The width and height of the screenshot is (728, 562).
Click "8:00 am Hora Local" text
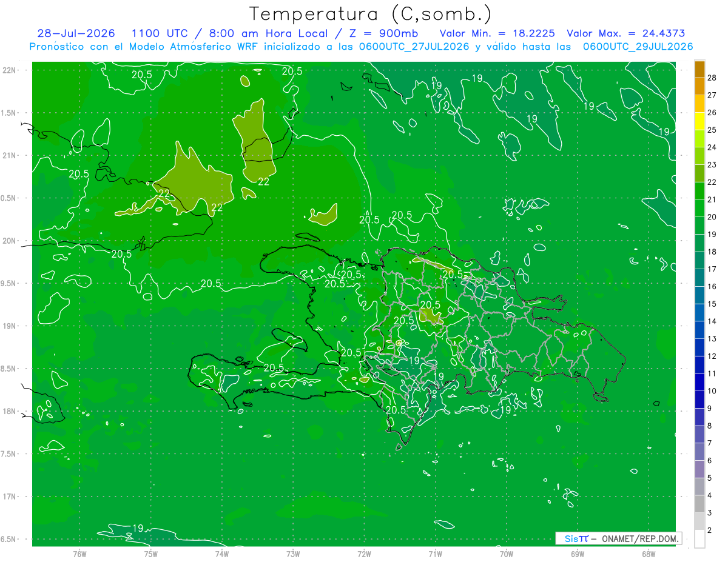(267, 34)
